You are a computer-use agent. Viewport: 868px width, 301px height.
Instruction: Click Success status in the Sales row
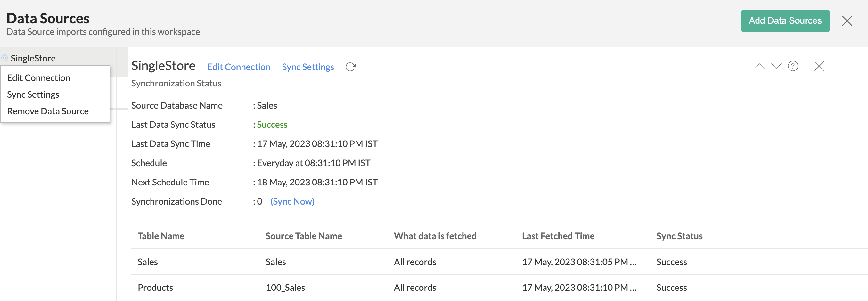671,262
